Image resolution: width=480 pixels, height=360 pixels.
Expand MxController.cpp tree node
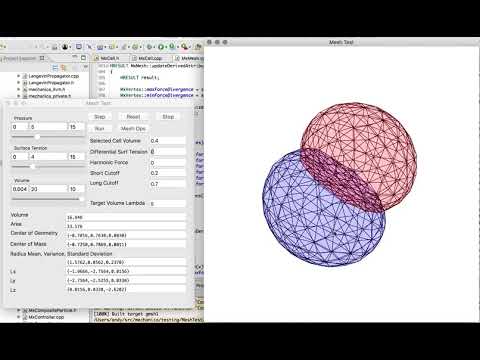click(19, 317)
